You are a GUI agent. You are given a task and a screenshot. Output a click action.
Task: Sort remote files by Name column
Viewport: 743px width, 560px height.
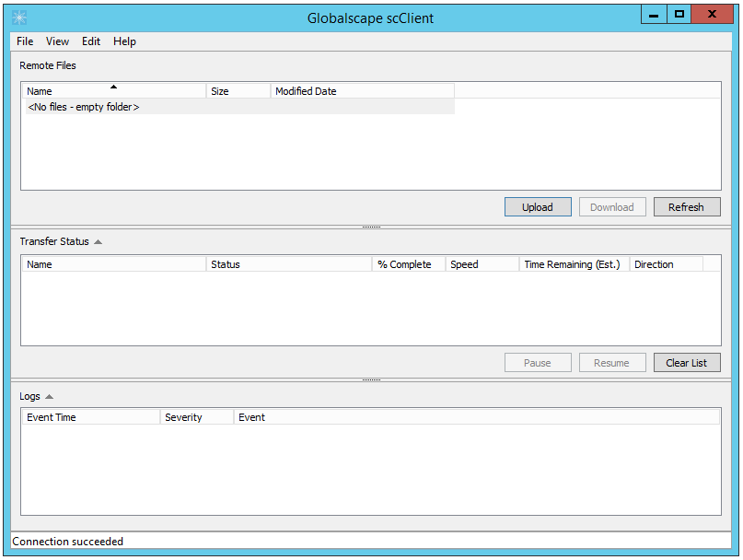tap(114, 91)
